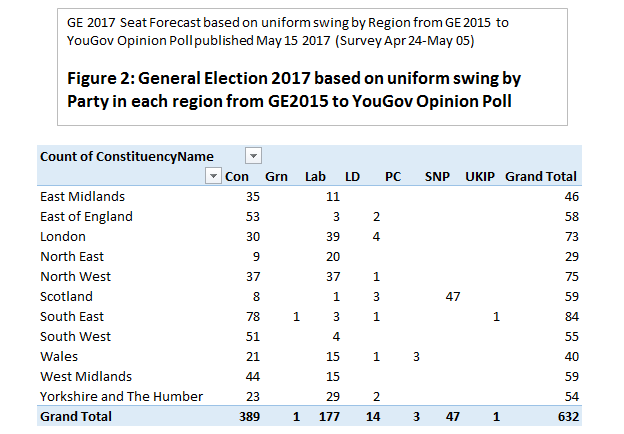The height and width of the screenshot is (434, 624).
Task: Select the East Midlands row label
Action: point(82,196)
